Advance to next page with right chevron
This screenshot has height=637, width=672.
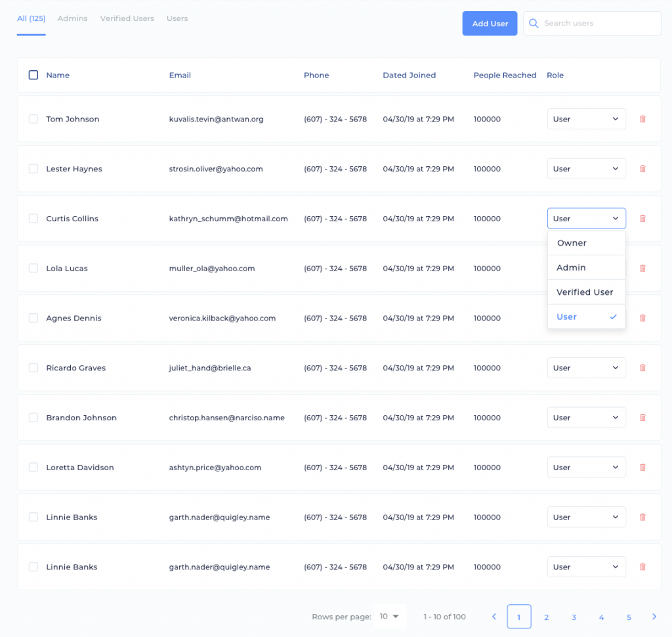(654, 617)
